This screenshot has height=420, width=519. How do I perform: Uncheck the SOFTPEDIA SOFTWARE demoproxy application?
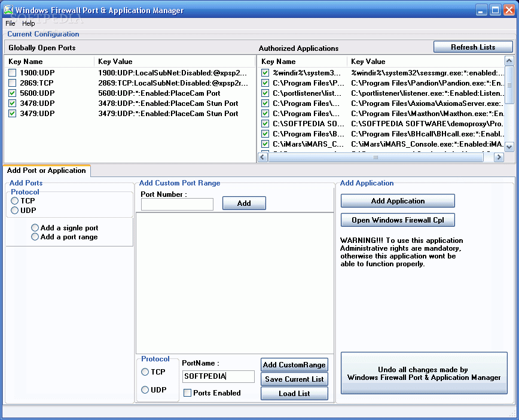(264, 123)
